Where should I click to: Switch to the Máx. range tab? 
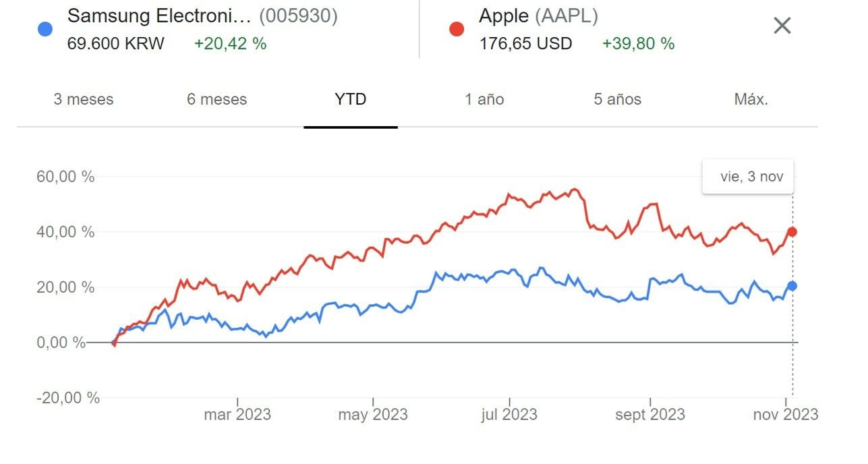(751, 100)
